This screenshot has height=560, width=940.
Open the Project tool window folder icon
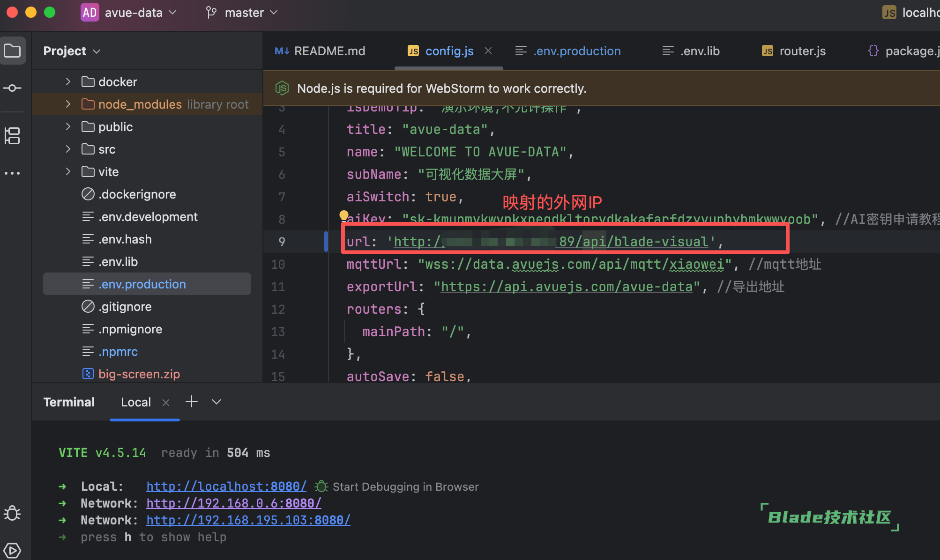tap(13, 51)
